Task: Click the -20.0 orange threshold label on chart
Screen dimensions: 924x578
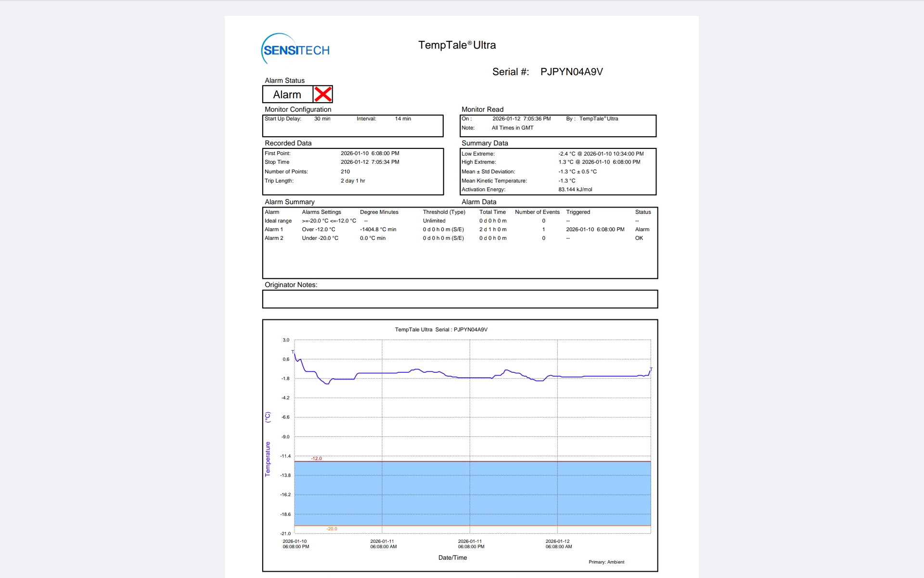Action: pyautogui.click(x=332, y=529)
